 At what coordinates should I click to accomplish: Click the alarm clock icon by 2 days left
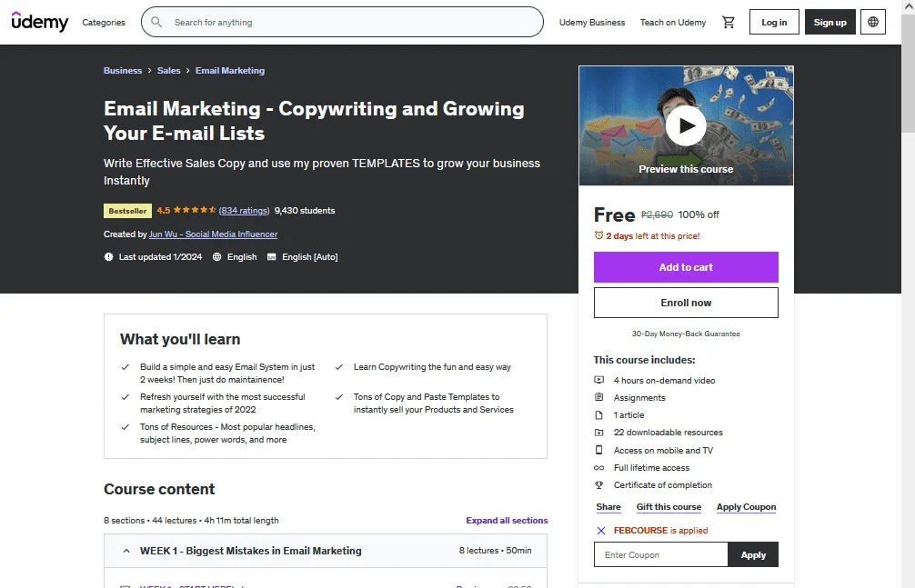[598, 235]
